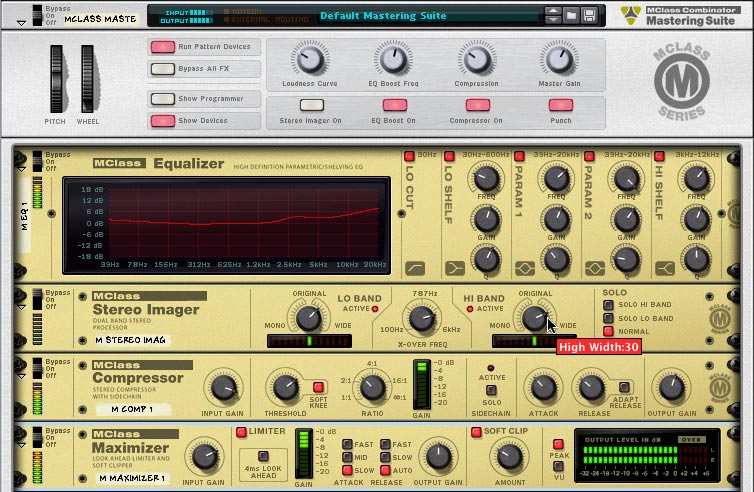Toggle EQ Boost On button

[395, 105]
